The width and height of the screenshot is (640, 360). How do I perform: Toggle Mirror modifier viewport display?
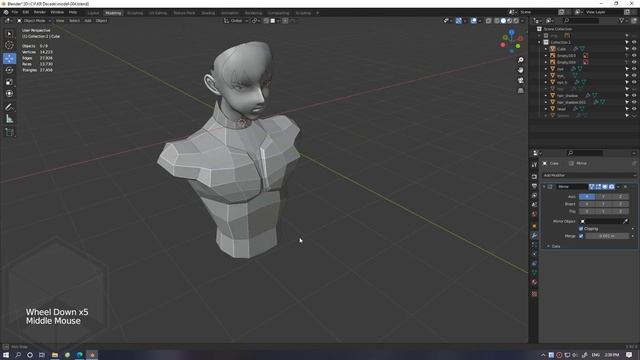[x=605, y=187]
